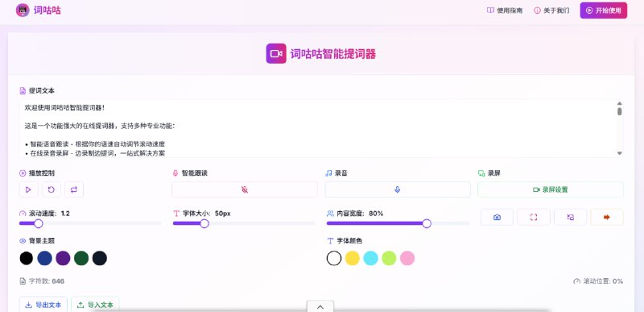644x312 pixels.
Task: Adjust the 字体大小 slider
Action: [x=244, y=223]
